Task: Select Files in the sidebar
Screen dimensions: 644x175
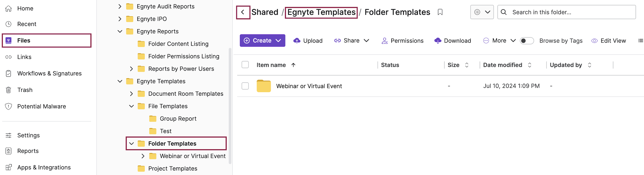Action: 47,41
